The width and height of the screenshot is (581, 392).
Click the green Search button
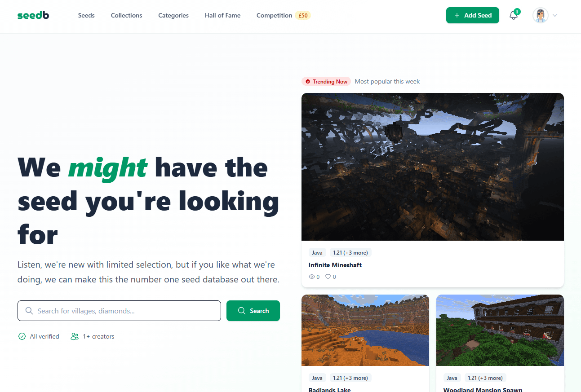tap(253, 311)
